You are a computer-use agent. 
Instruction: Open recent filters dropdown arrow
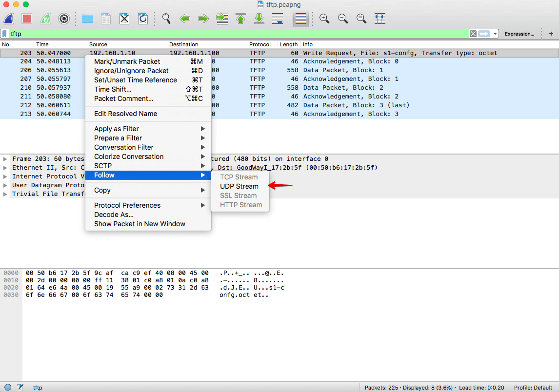point(495,34)
